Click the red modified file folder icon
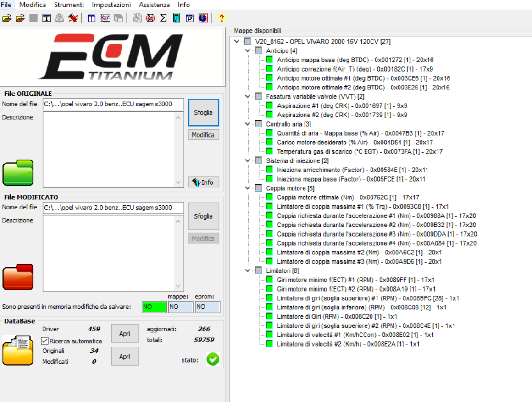The width and height of the screenshot is (532, 402). (x=18, y=277)
